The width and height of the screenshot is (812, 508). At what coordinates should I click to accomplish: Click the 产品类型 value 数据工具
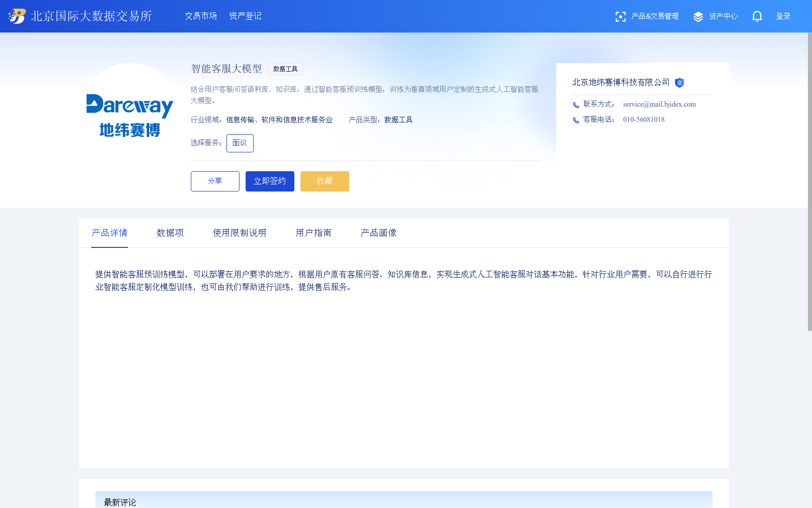[x=398, y=120]
